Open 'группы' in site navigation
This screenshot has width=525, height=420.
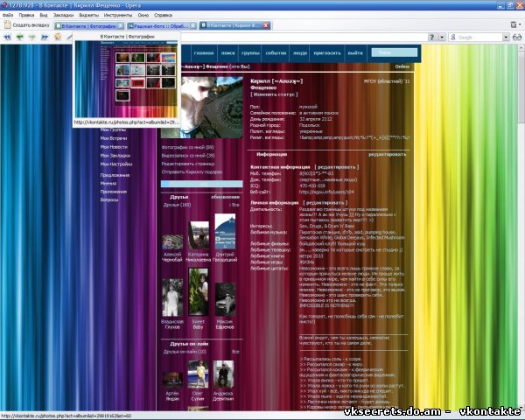point(250,53)
